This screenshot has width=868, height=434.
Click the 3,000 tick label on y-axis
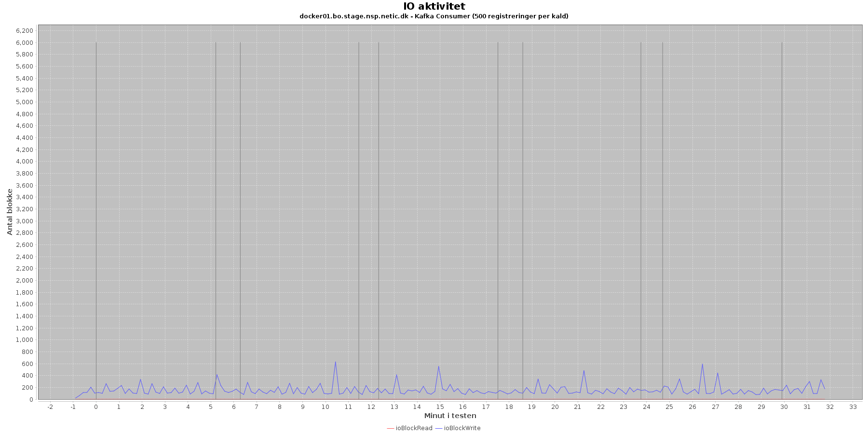pos(25,221)
